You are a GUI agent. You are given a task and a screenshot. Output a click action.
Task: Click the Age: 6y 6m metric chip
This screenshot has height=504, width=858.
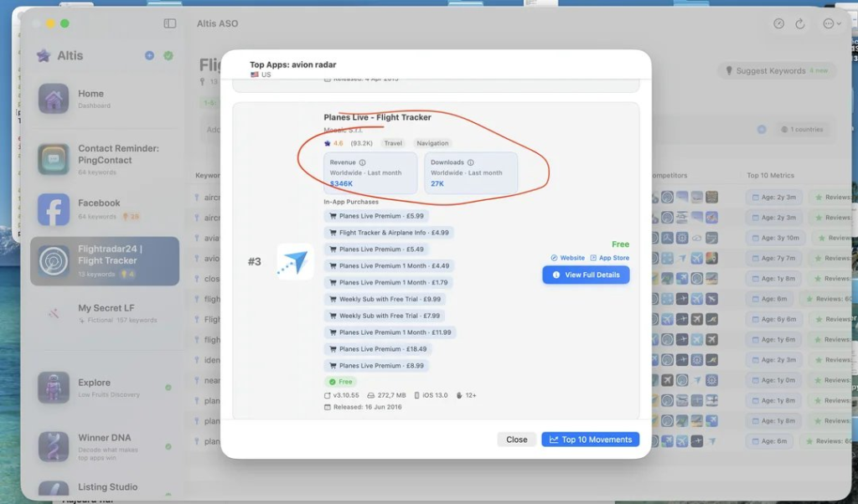click(773, 319)
